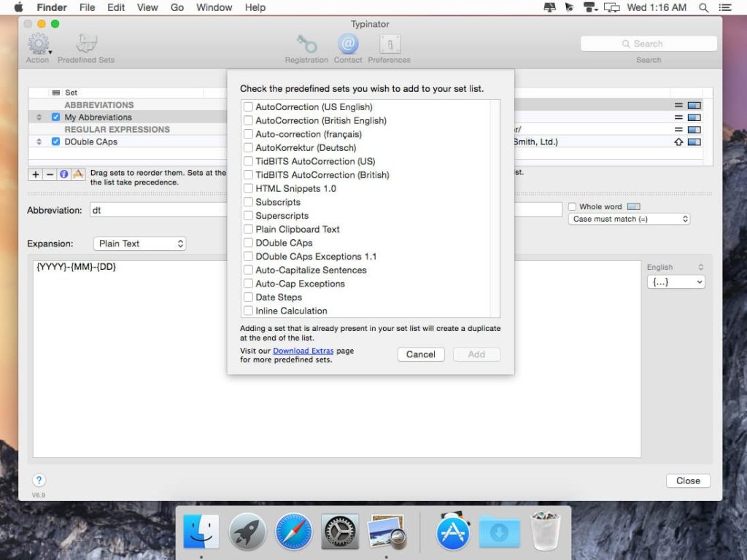Check AutoCorrection (US English) set

click(248, 107)
